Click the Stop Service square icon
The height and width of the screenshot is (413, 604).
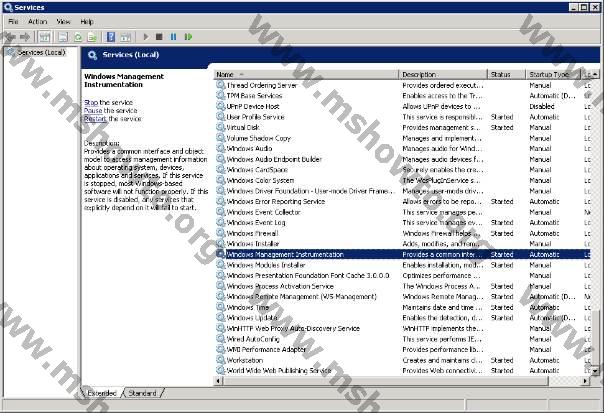[159, 37]
